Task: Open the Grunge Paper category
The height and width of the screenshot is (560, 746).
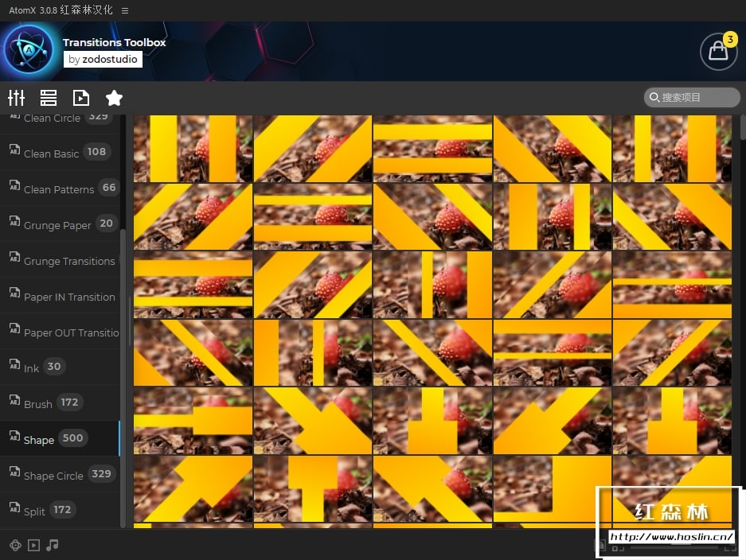Action: (x=60, y=224)
